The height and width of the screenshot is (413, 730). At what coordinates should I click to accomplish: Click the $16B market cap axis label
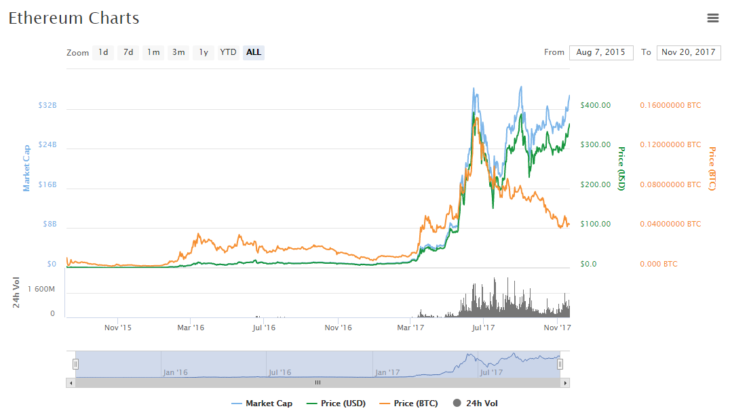coord(47,184)
